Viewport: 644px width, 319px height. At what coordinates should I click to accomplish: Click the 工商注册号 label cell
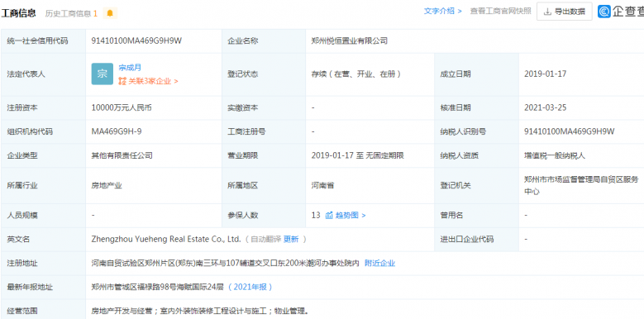pos(264,131)
